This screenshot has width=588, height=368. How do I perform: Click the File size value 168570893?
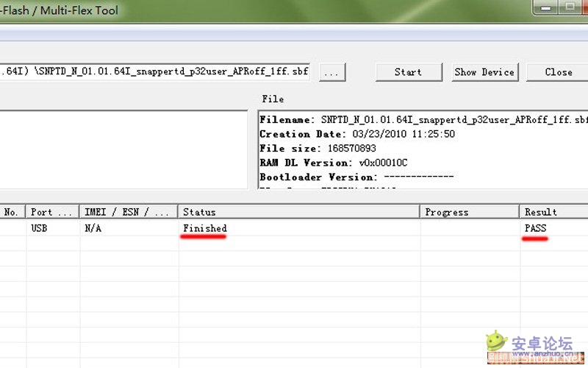point(352,149)
